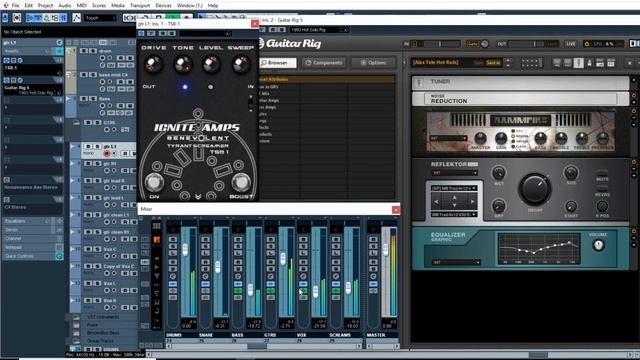Open the MIDI menu
Image resolution: width=640 pixels, height=360 pixels.
[x=82, y=5]
